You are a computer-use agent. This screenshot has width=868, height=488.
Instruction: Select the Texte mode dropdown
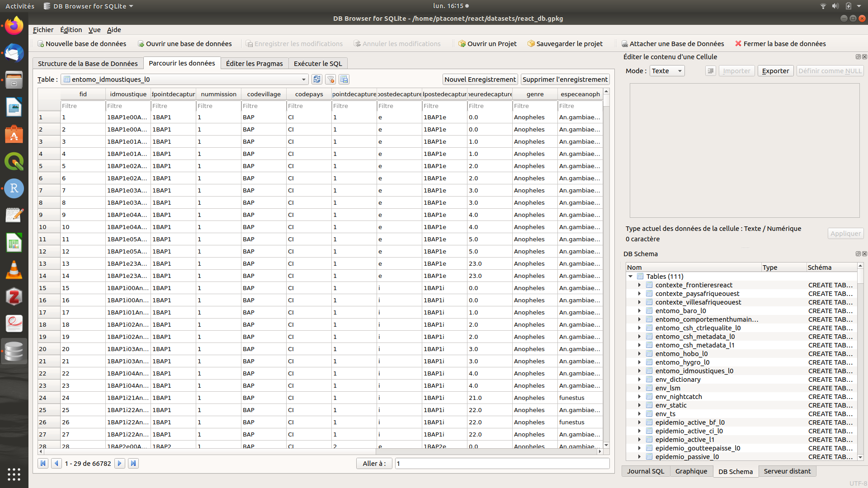[x=665, y=71]
